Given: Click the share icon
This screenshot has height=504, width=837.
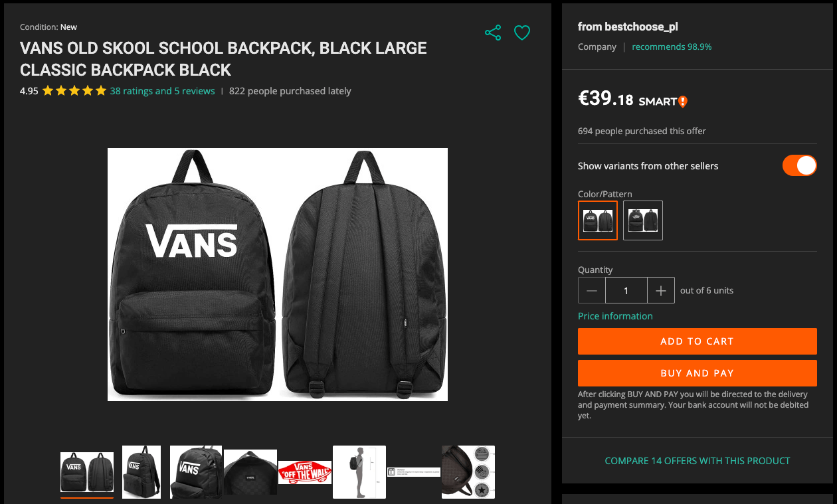Looking at the screenshot, I should pos(493,33).
